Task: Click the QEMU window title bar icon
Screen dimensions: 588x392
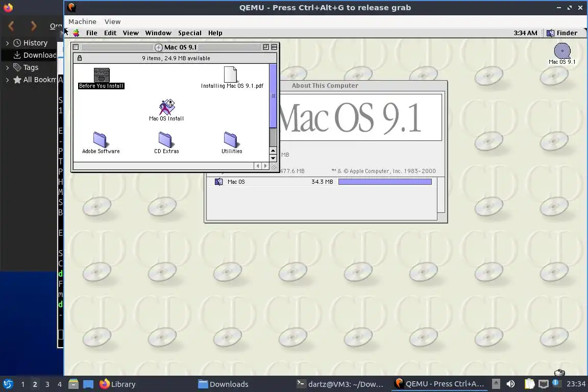Action: tap(71, 8)
